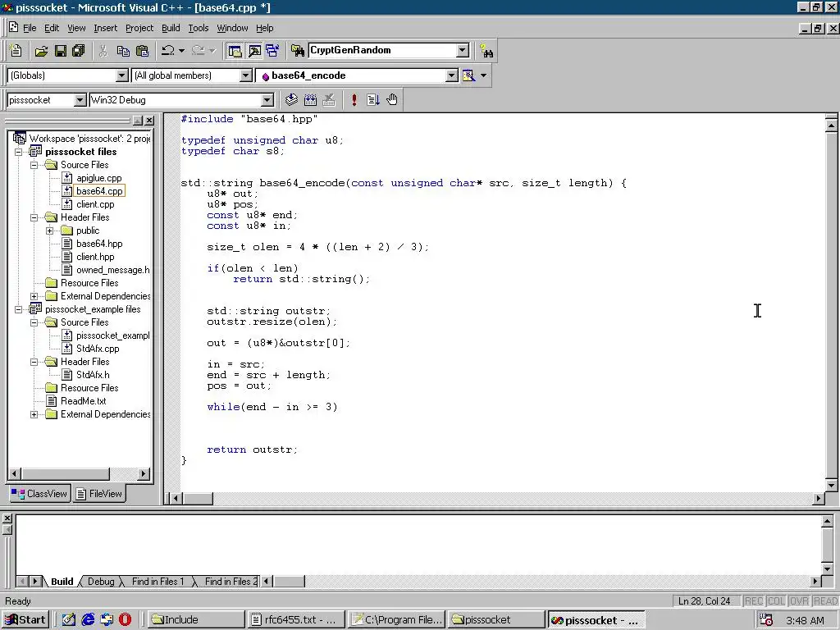
Task: Open the File menu
Action: point(30,28)
